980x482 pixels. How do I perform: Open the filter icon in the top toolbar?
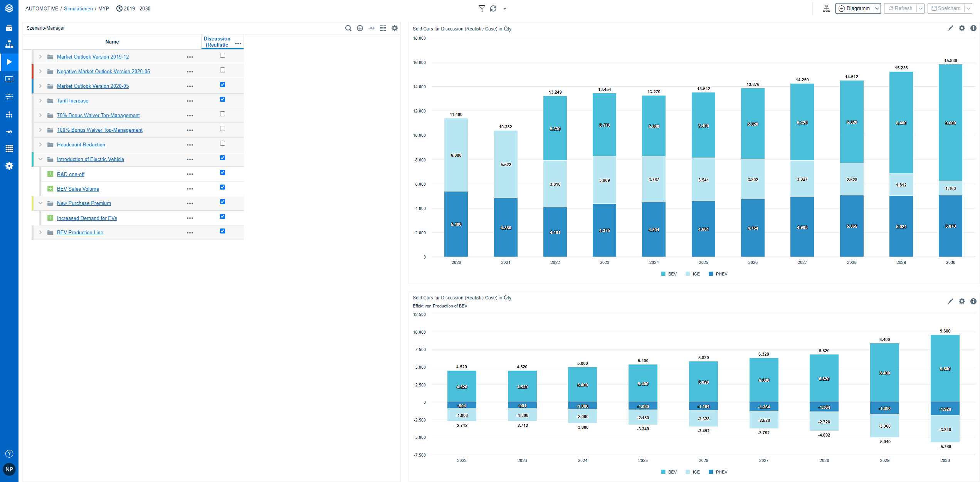tap(481, 8)
